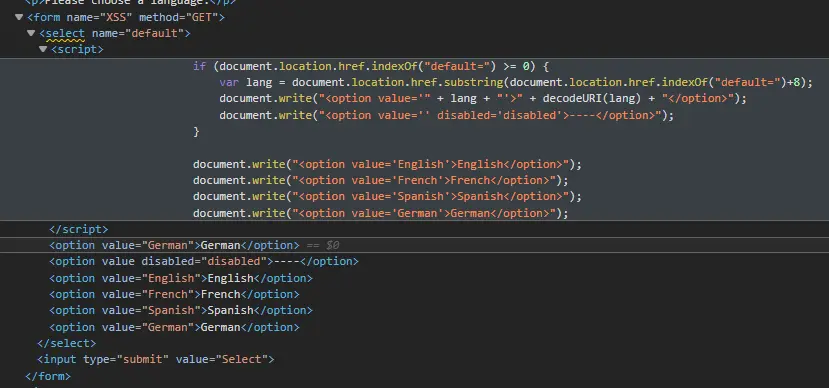Select the Spanish option element line
The width and height of the screenshot is (829, 388).
click(x=181, y=310)
